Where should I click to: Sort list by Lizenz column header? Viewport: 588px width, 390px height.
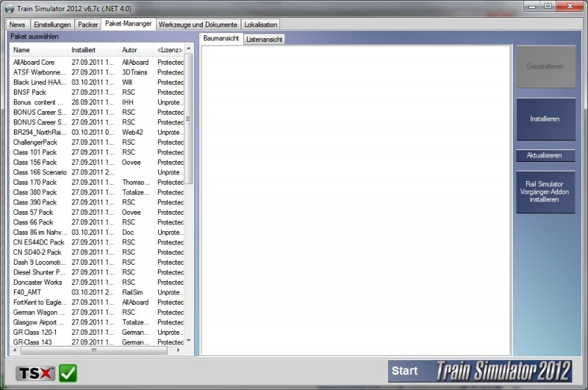click(x=170, y=50)
